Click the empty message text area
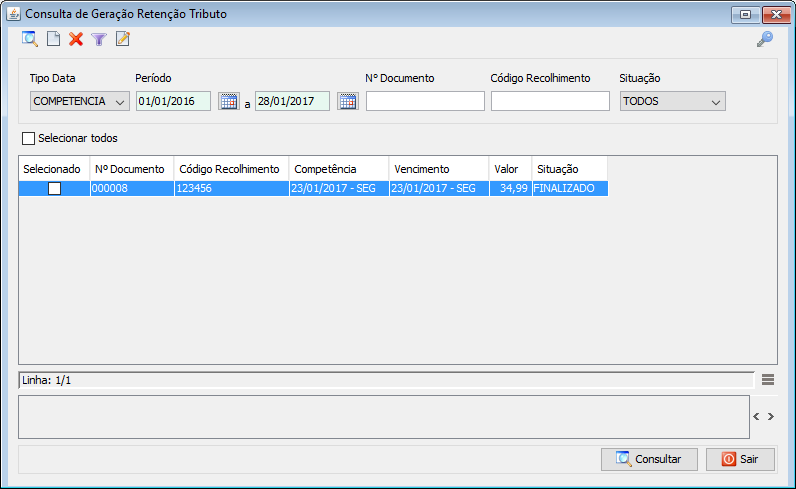This screenshot has width=796, height=489. [x=384, y=417]
